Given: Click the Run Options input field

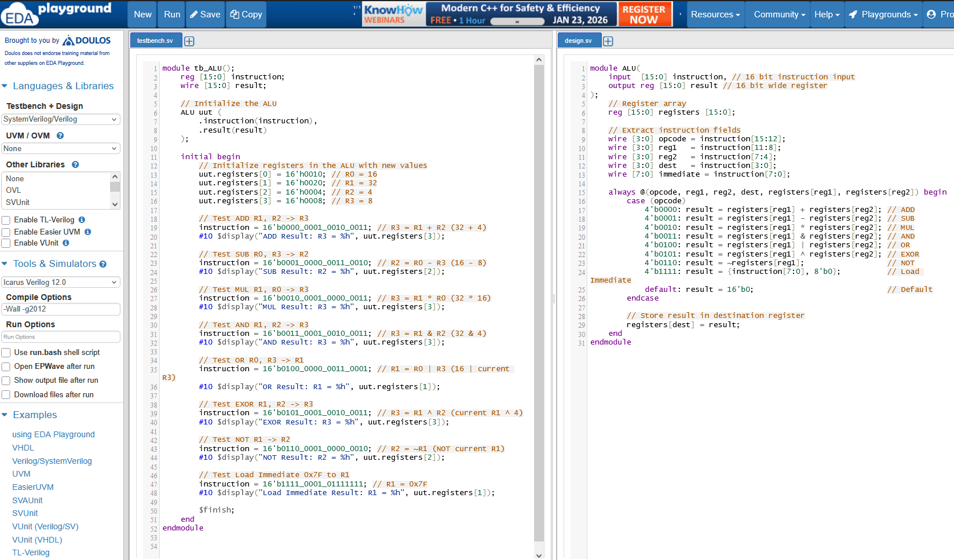Looking at the screenshot, I should (x=61, y=337).
